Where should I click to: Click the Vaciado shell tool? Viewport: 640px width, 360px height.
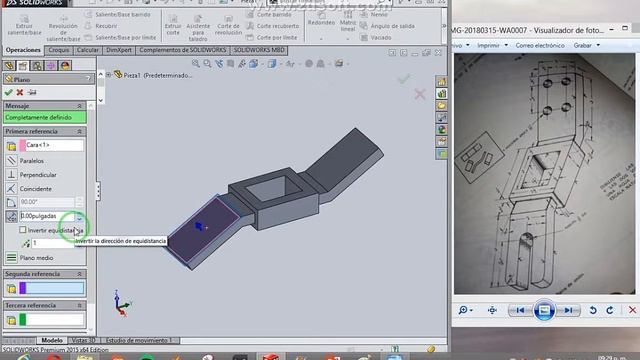376,38
